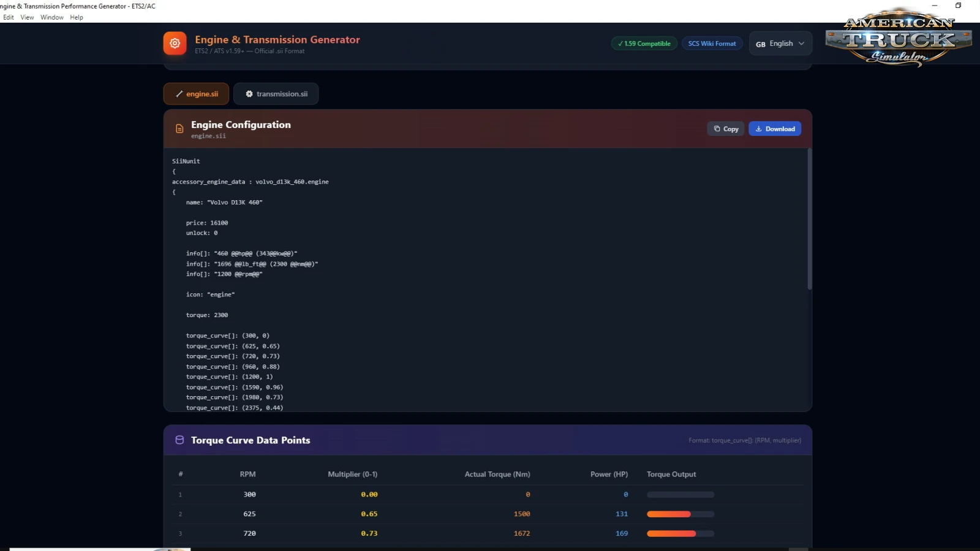Click the RPM column header
Image resolution: width=980 pixels, height=551 pixels.
[x=247, y=474]
